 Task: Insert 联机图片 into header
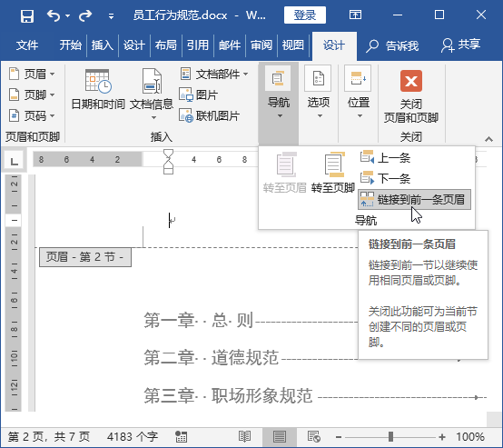[209, 115]
